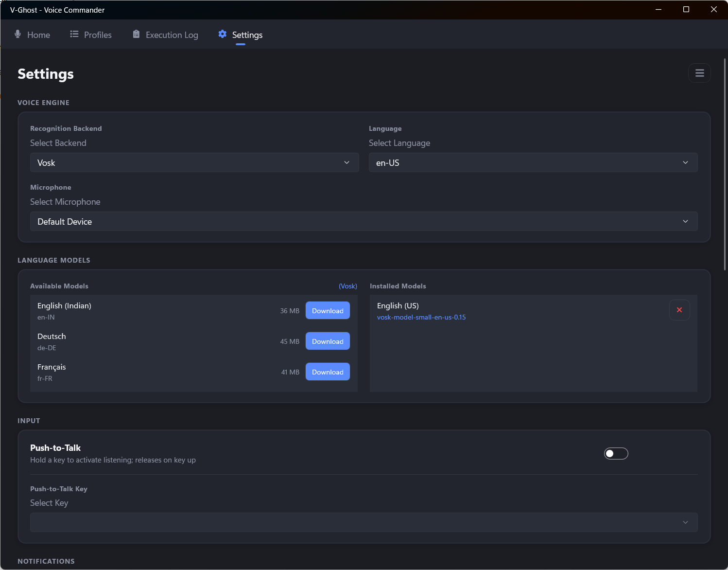Open the Push-to-Talk Key dropdown
The image size is (728, 570).
point(364,522)
